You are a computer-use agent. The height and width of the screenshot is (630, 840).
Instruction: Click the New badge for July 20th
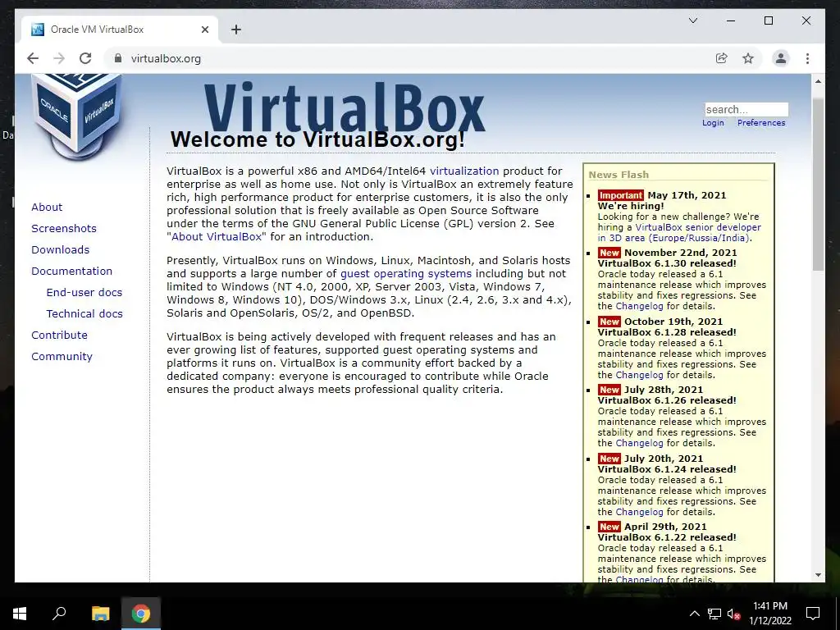click(609, 459)
